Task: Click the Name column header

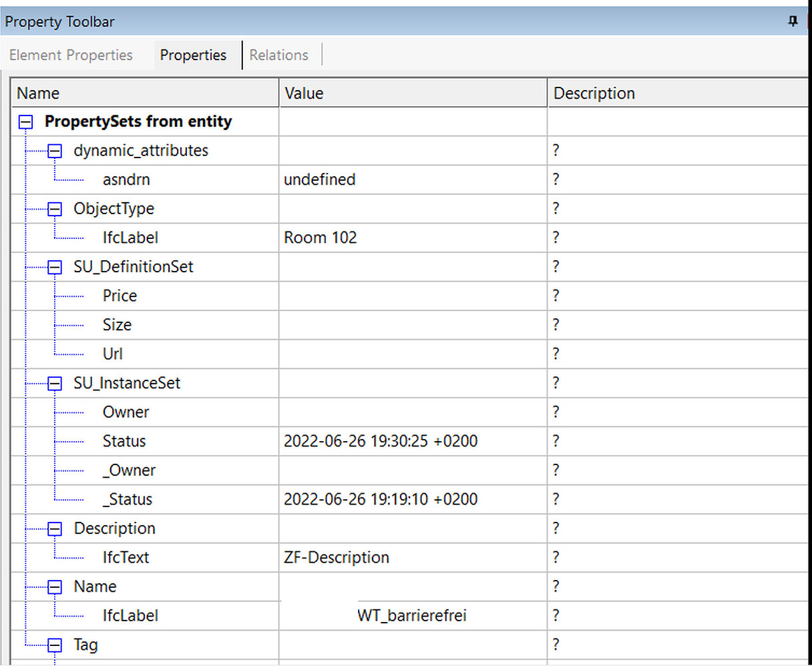Action: pos(38,93)
